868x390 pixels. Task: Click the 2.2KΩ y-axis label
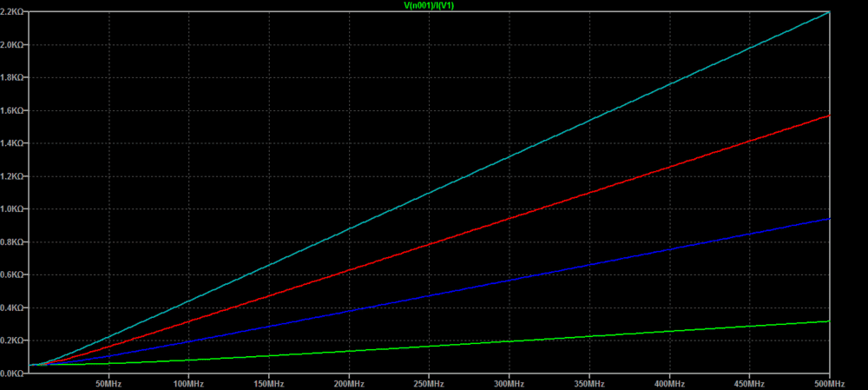tap(14, 12)
